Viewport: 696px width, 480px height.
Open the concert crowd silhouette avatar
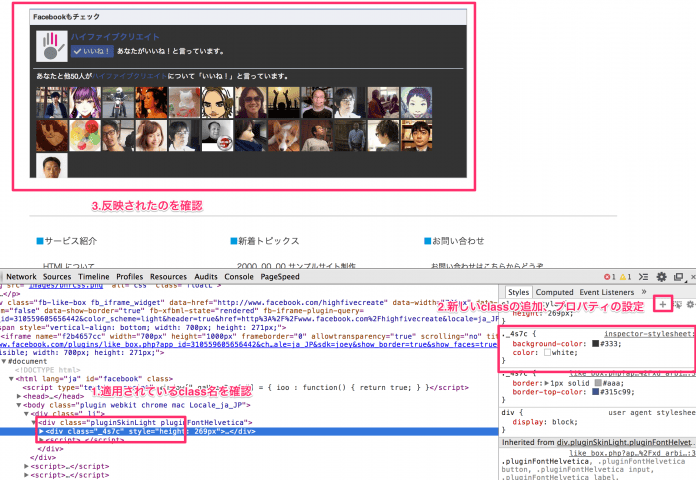click(284, 103)
